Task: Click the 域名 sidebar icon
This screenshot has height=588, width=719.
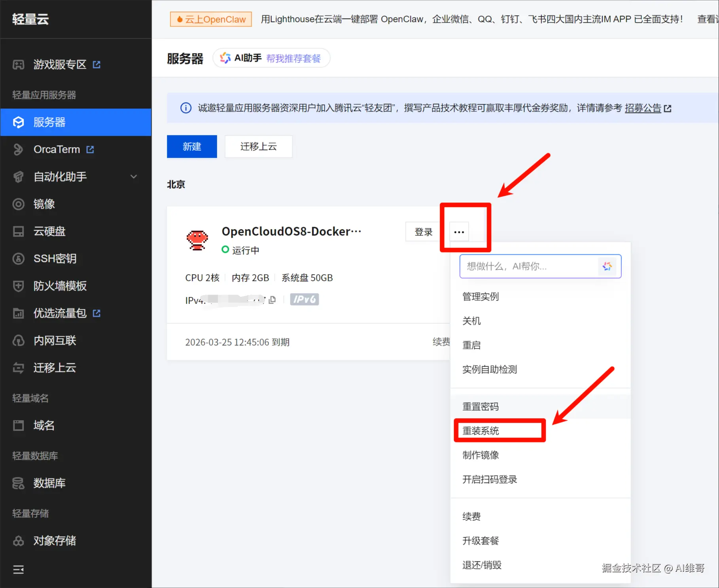Action: (18, 426)
